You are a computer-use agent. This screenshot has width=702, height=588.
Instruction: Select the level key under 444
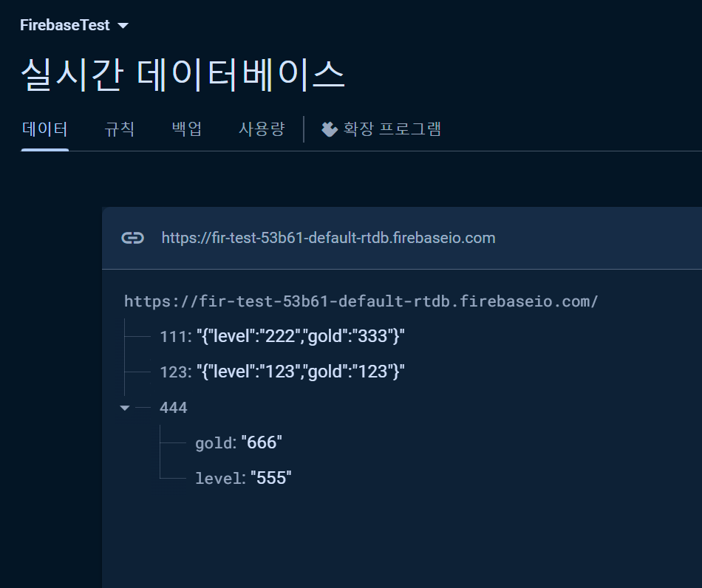coord(220,479)
